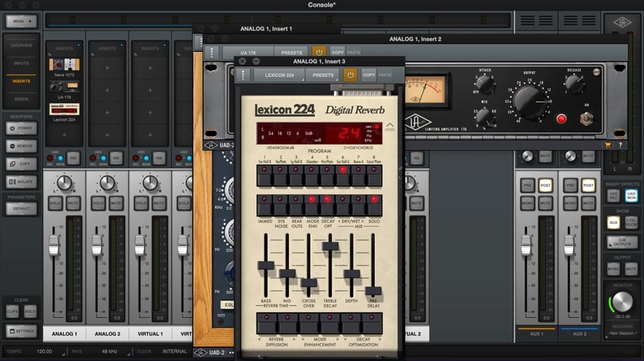This screenshot has height=361, width=644.
Task: Open the LEXICON 224 plugin selector dropdown
Action: pos(279,75)
